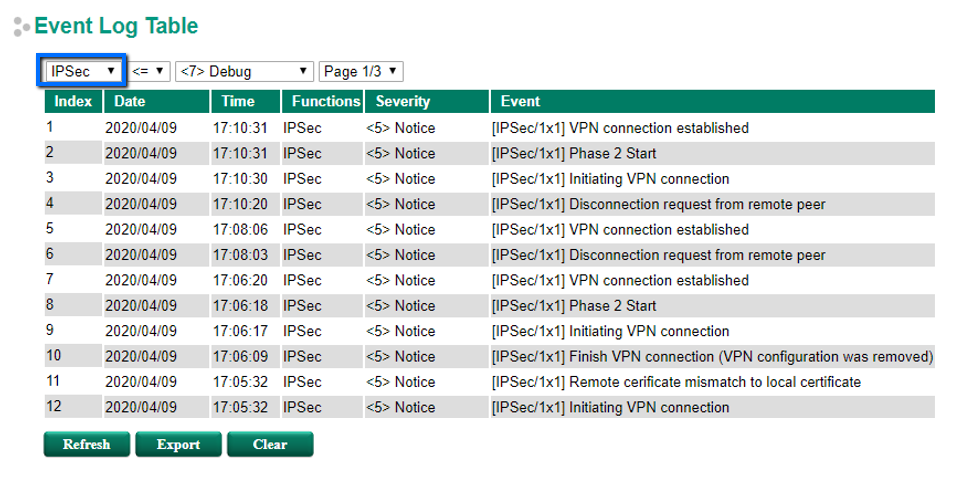
Task: Open the IPSec function filter dropdown
Action: [x=84, y=72]
